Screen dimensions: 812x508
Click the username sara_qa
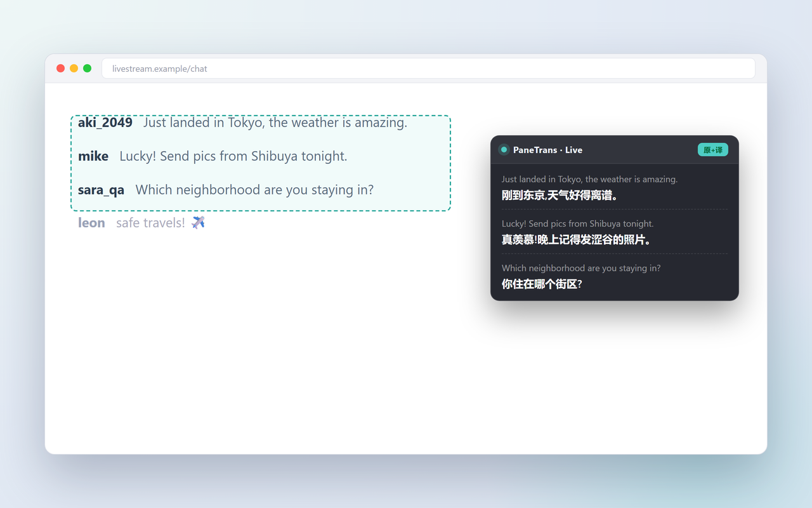click(x=101, y=190)
